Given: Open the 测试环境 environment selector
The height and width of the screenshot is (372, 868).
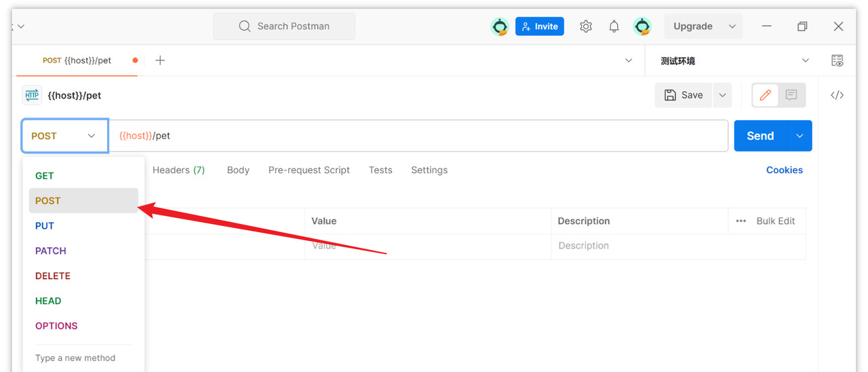Looking at the screenshot, I should pyautogui.click(x=735, y=60).
